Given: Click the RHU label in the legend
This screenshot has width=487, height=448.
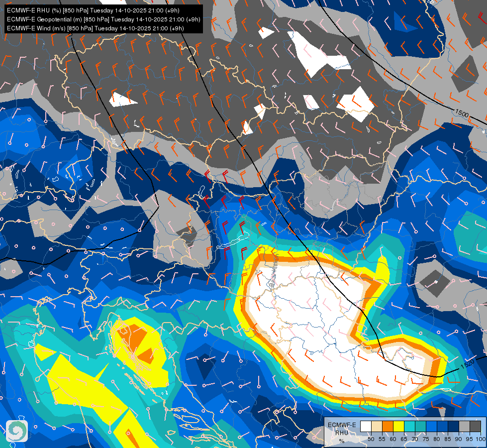Looking at the screenshot, I should point(342,433).
